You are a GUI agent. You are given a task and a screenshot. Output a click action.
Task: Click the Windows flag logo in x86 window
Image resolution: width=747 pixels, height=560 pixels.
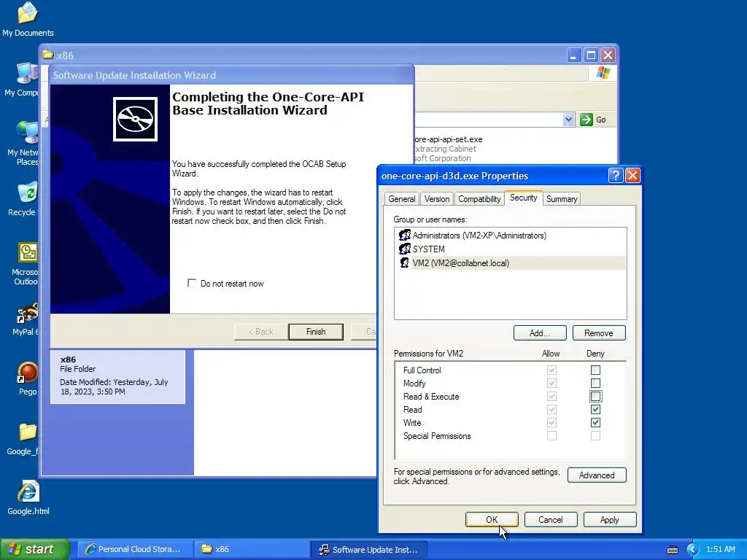point(603,73)
